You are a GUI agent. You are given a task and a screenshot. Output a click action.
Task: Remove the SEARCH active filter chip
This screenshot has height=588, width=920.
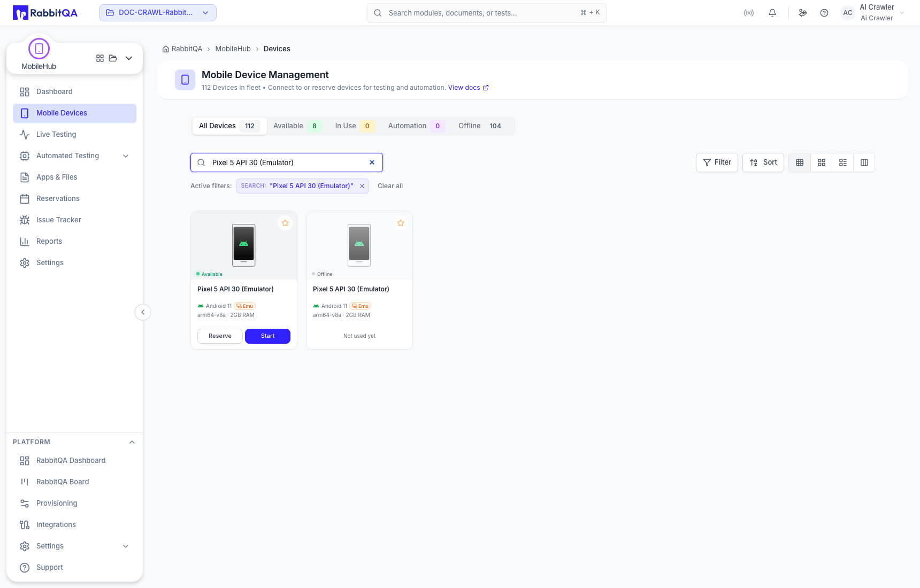pyautogui.click(x=362, y=186)
